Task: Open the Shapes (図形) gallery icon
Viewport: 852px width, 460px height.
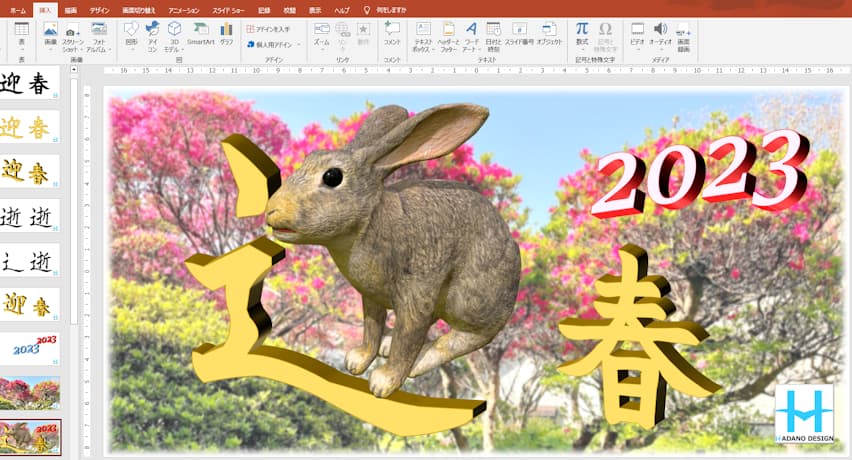Action: pyautogui.click(x=131, y=29)
